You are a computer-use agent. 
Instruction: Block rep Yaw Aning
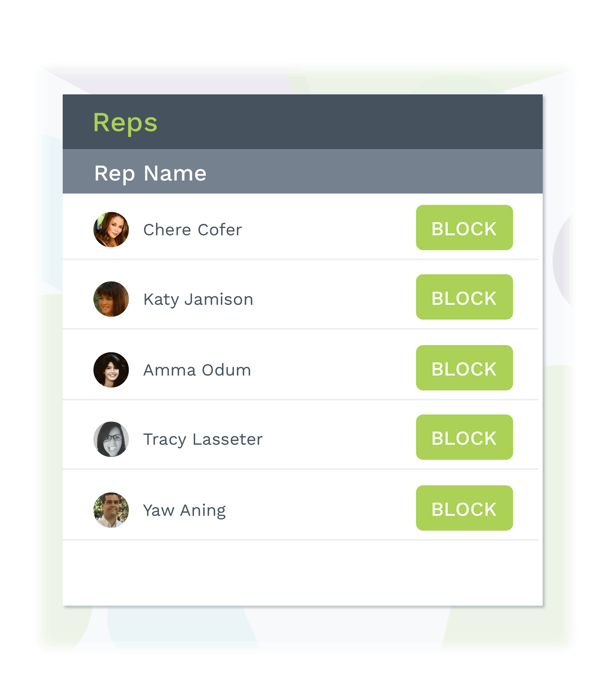pos(464,508)
